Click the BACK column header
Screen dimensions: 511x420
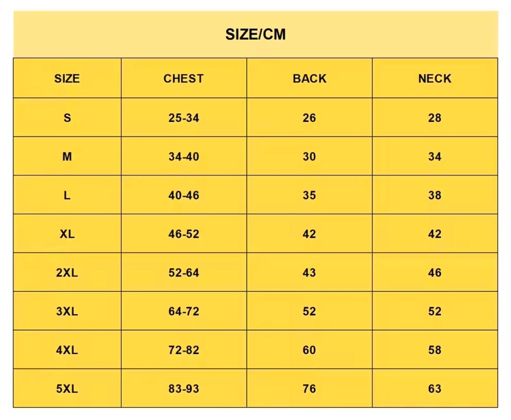pos(309,79)
